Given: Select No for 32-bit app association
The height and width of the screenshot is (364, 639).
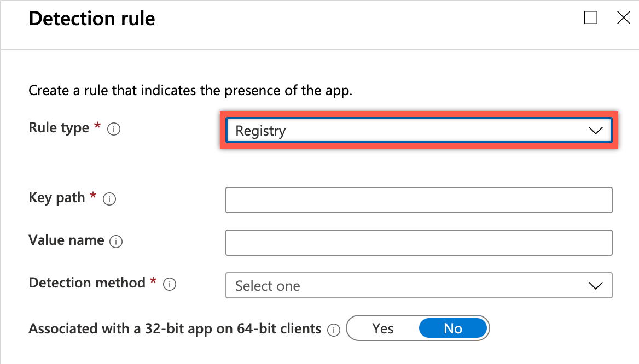Looking at the screenshot, I should (x=453, y=328).
